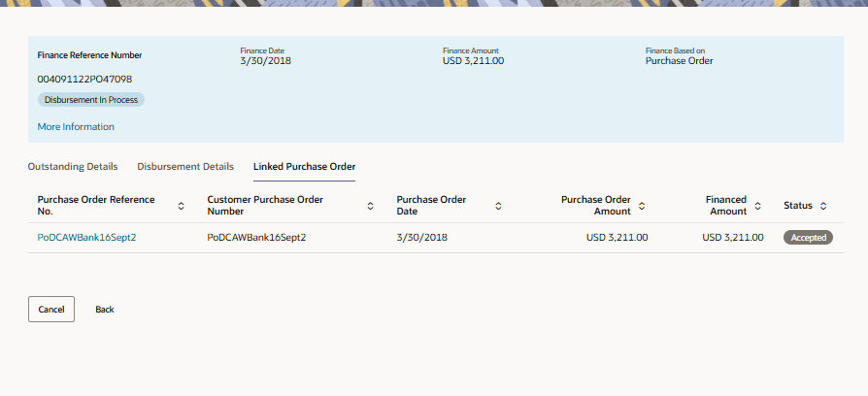Click the Accepted status badge
The height and width of the screenshot is (396, 868).
point(808,238)
